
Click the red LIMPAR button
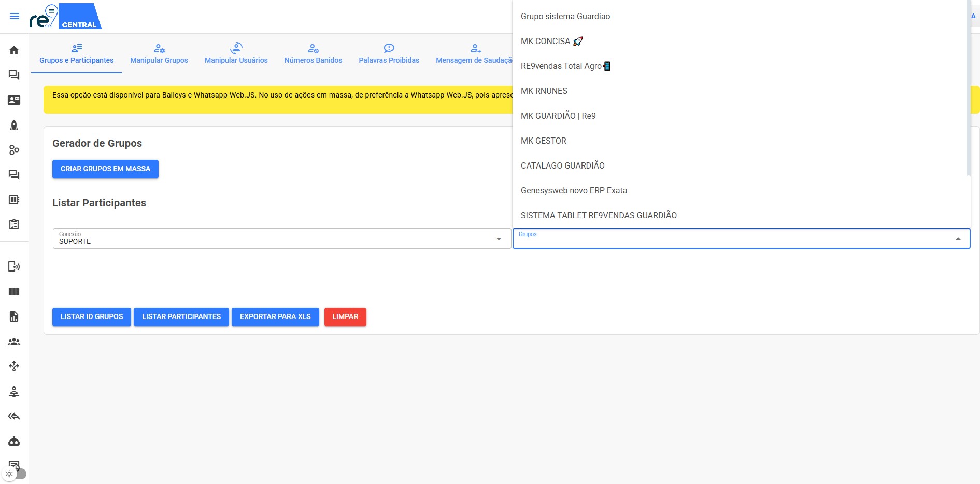click(x=345, y=317)
